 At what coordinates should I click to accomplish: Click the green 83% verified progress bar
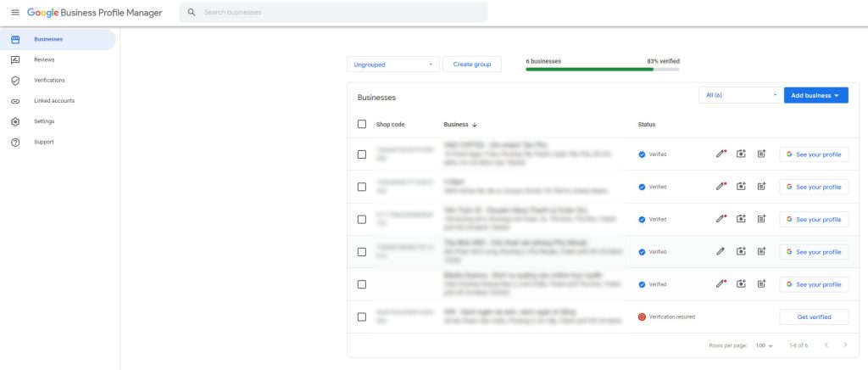603,70
